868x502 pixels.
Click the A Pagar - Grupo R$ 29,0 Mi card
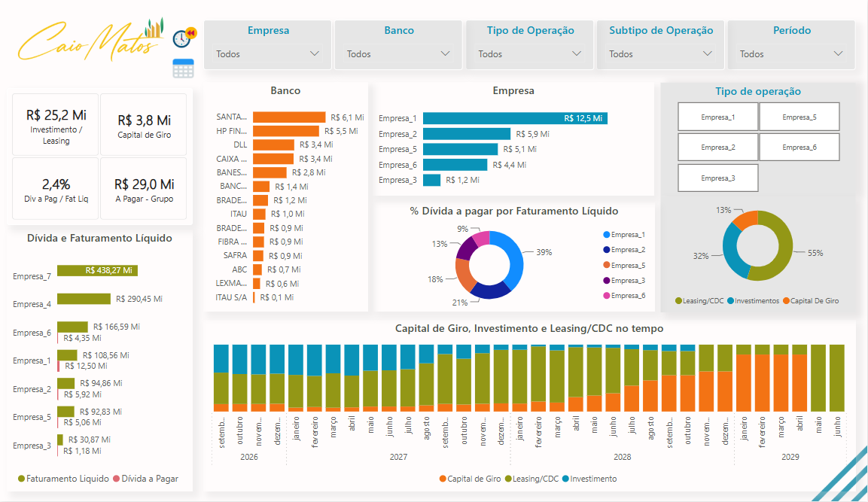point(144,189)
